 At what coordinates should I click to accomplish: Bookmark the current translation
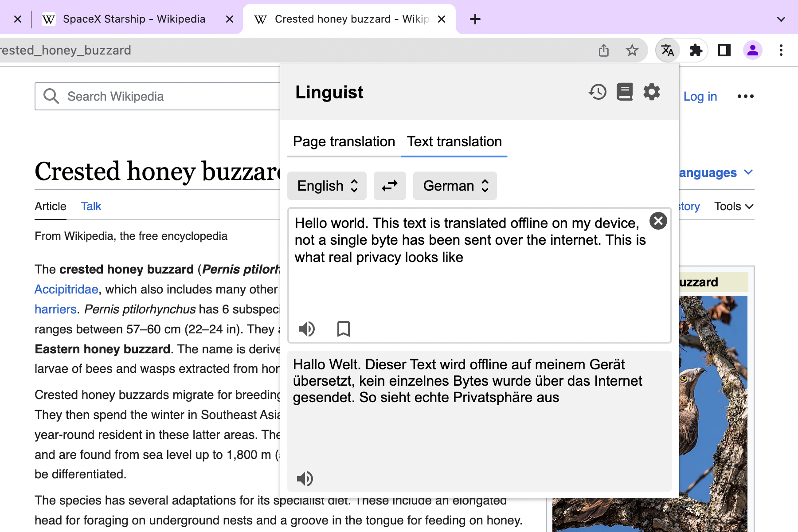(344, 329)
